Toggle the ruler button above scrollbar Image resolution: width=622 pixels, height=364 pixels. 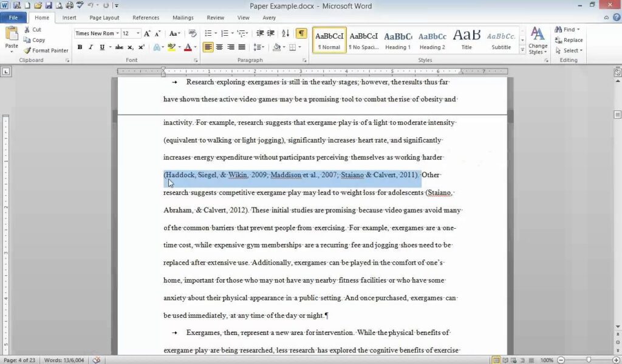[617, 72]
